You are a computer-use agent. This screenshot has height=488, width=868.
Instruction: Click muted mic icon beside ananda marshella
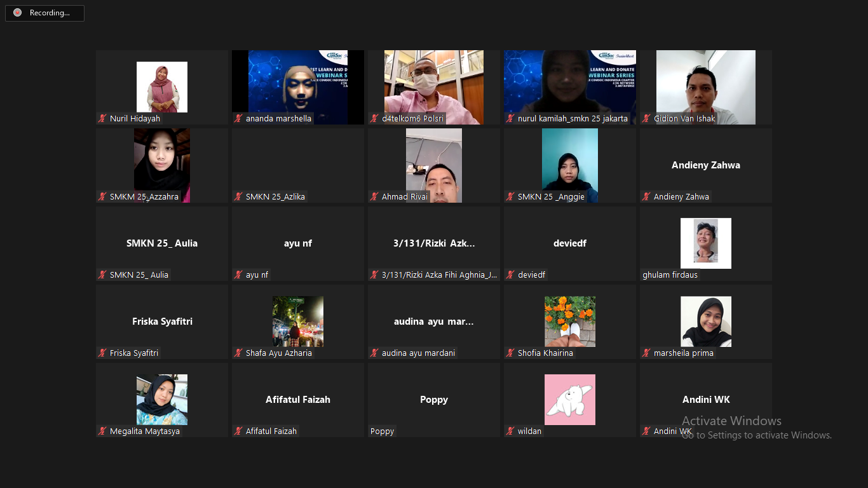[x=238, y=119]
